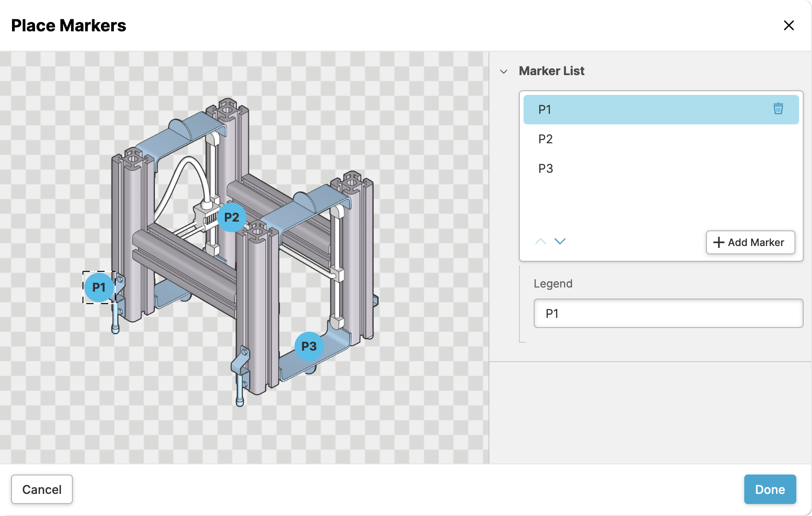Click the Marker List heading text

tap(551, 71)
